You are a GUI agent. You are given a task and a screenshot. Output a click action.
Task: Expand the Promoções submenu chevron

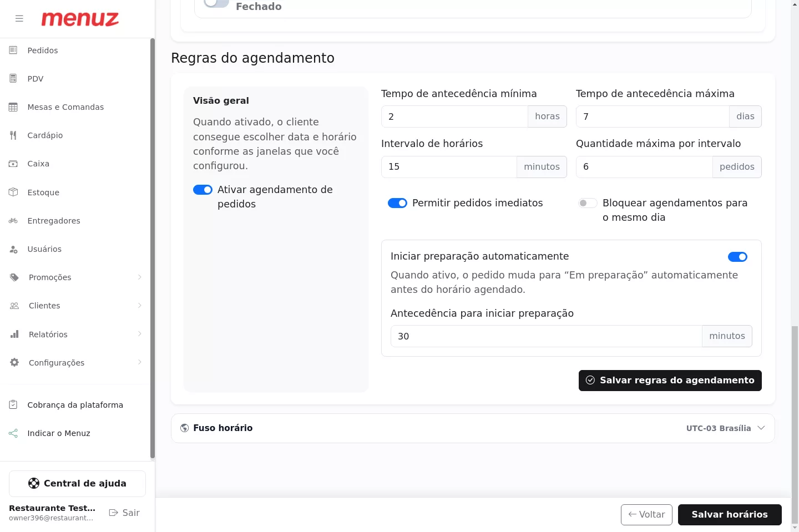[x=140, y=277]
